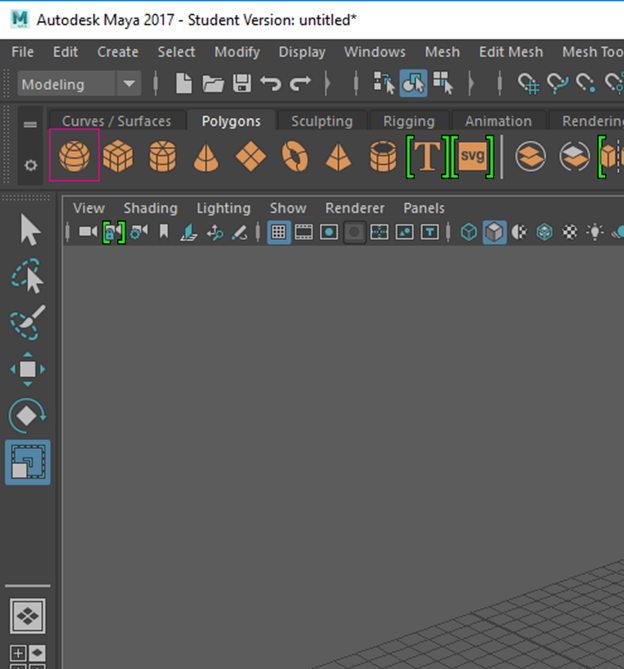This screenshot has height=669, width=624.
Task: Save the scene with floppy icon
Action: click(242, 83)
